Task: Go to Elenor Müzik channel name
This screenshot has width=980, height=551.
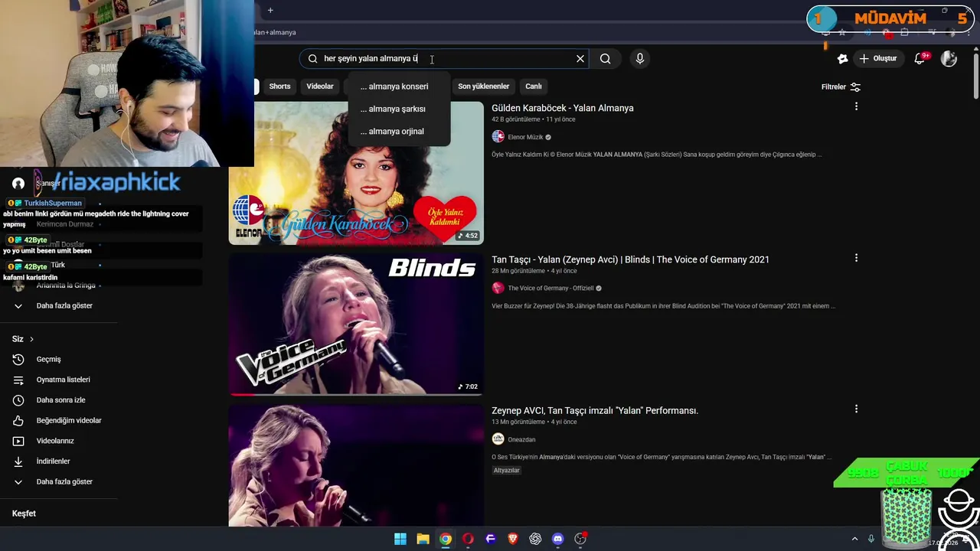Action: click(525, 137)
